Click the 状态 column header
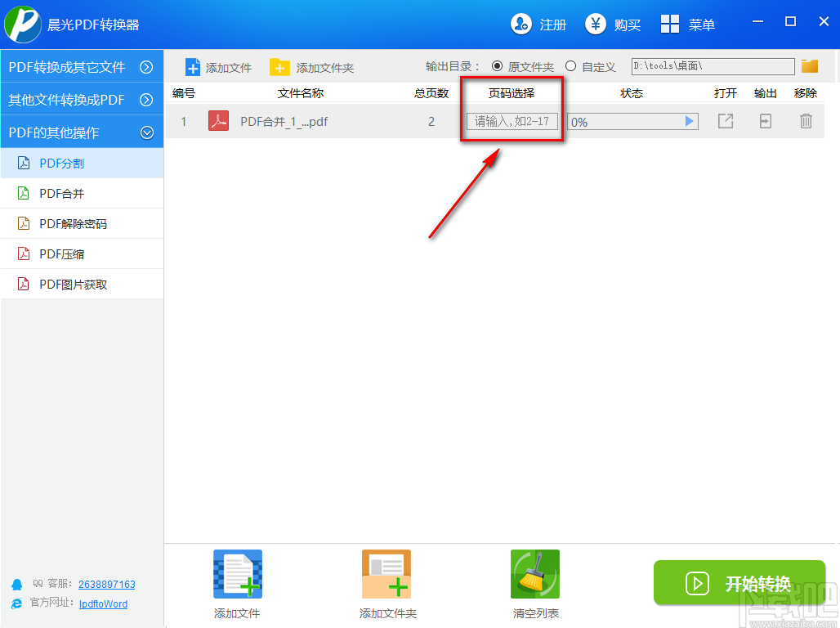This screenshot has height=628, width=840. [x=632, y=93]
